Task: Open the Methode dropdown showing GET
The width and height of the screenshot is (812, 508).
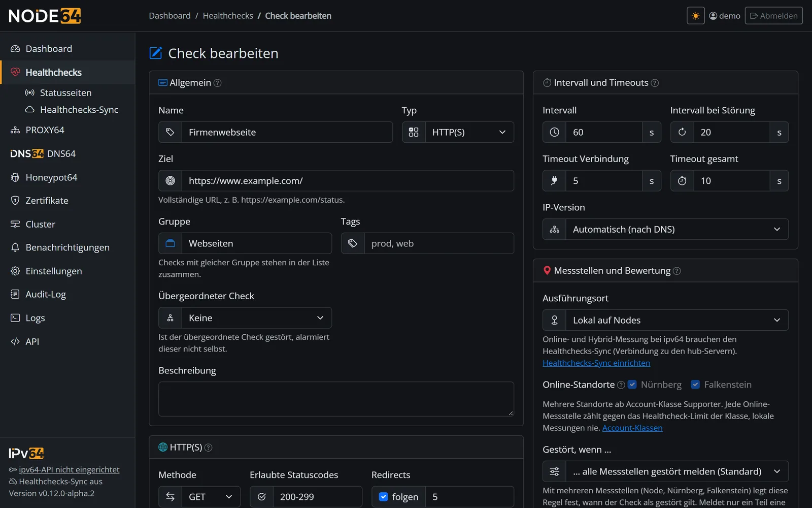Action: pos(211,497)
